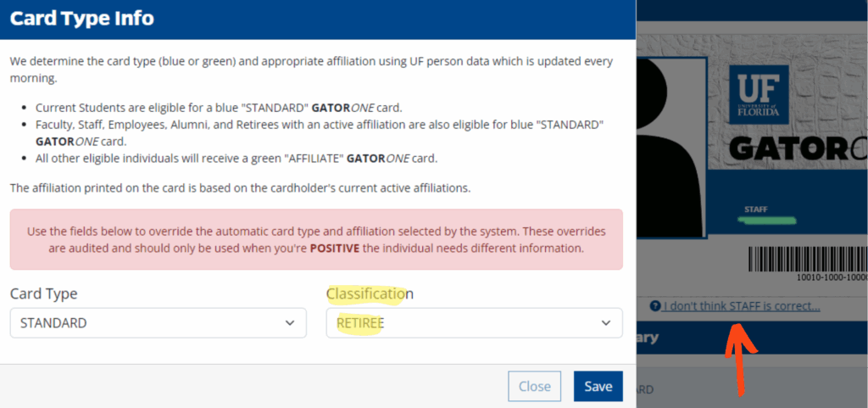Click the STANDARD text in Card Type
The width and height of the screenshot is (868, 408).
pos(53,323)
